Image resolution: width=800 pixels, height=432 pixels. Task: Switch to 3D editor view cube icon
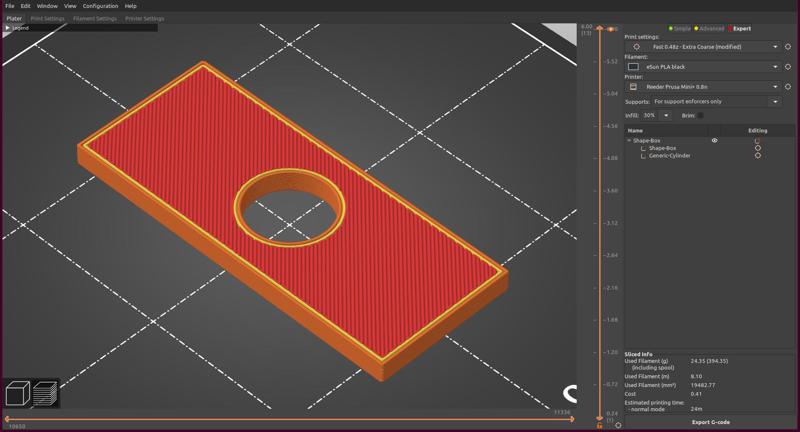[17, 393]
